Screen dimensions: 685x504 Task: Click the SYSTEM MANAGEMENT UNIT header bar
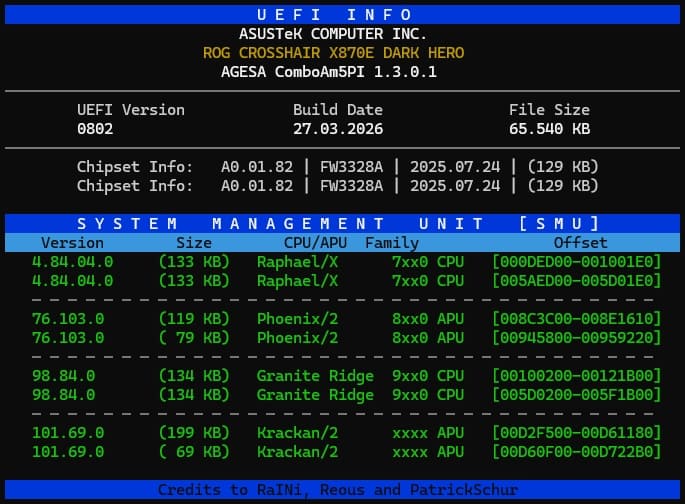342,223
